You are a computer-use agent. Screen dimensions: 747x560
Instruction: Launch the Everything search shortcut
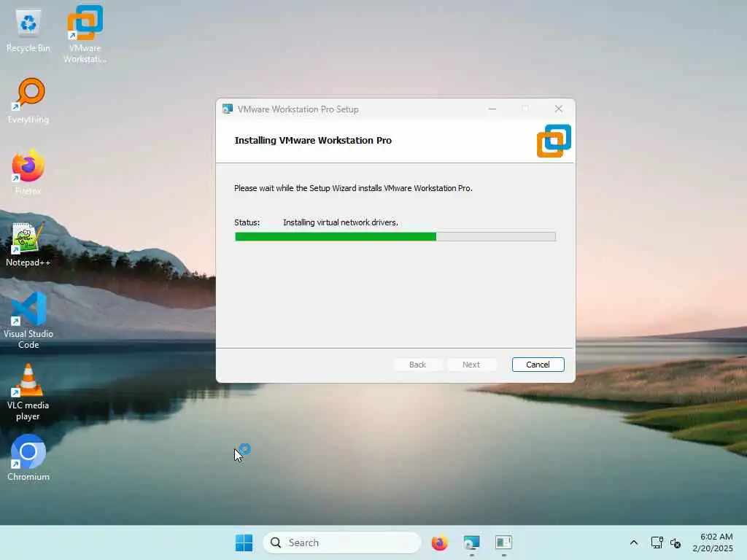(x=28, y=101)
